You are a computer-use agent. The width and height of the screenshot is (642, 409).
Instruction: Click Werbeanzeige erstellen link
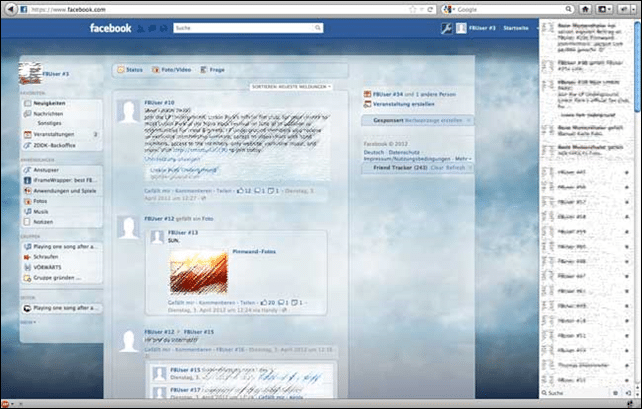(433, 120)
